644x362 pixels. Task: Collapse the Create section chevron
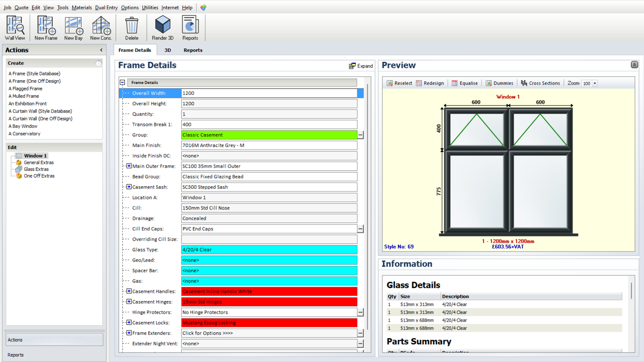(99, 63)
